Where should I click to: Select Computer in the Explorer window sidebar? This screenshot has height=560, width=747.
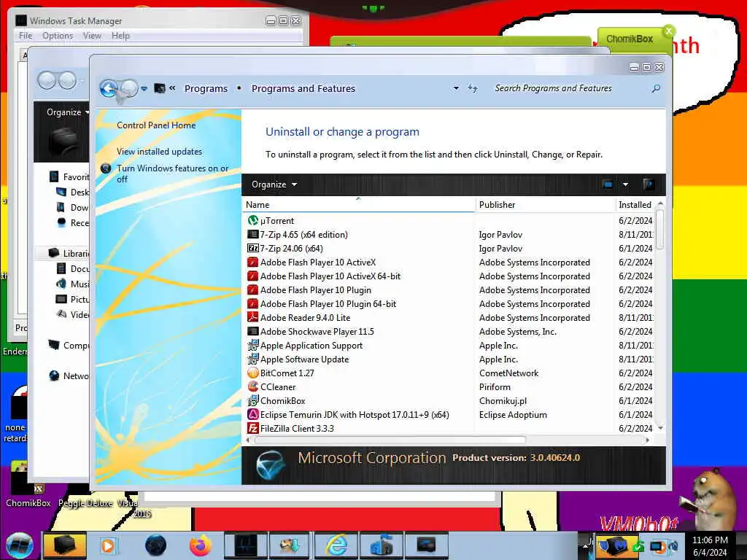point(69,345)
